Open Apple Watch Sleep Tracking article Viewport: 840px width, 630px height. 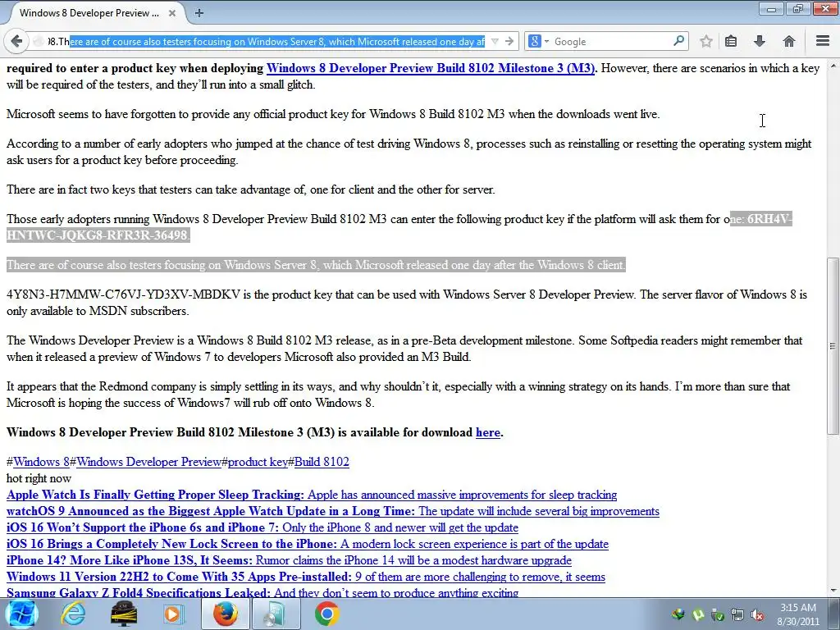311,495
